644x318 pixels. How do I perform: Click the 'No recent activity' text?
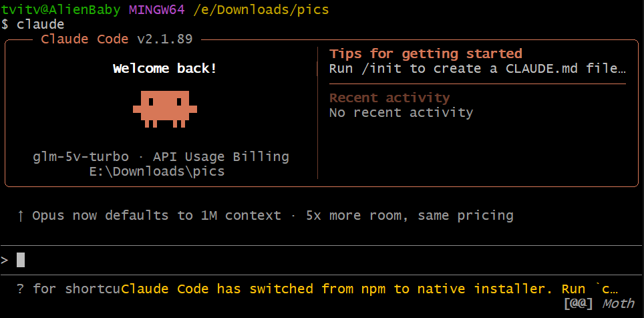tap(401, 113)
